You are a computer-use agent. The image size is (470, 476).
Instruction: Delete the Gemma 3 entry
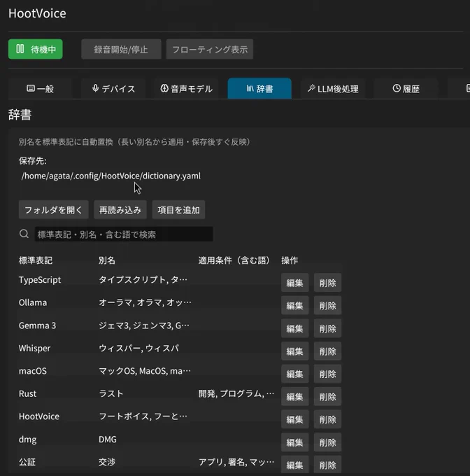[x=327, y=328]
